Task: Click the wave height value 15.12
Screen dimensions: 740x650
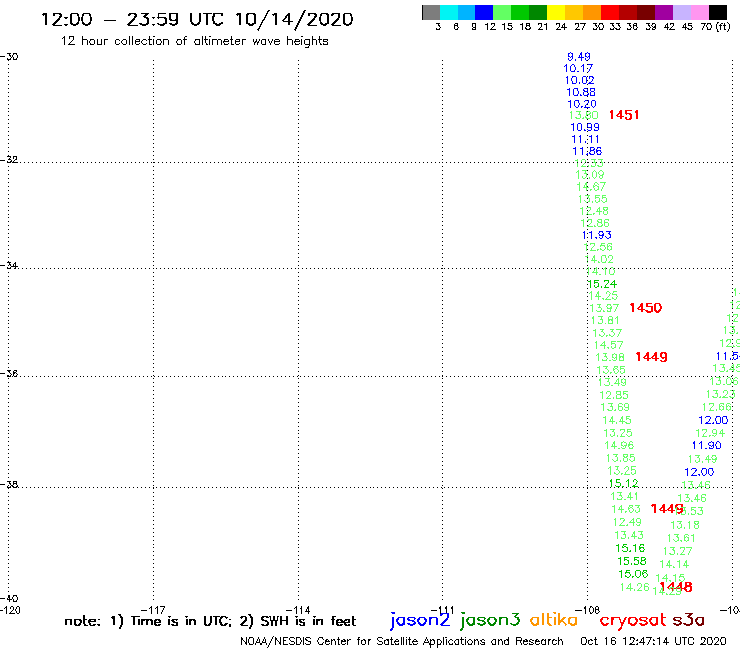Action: pyautogui.click(x=624, y=483)
